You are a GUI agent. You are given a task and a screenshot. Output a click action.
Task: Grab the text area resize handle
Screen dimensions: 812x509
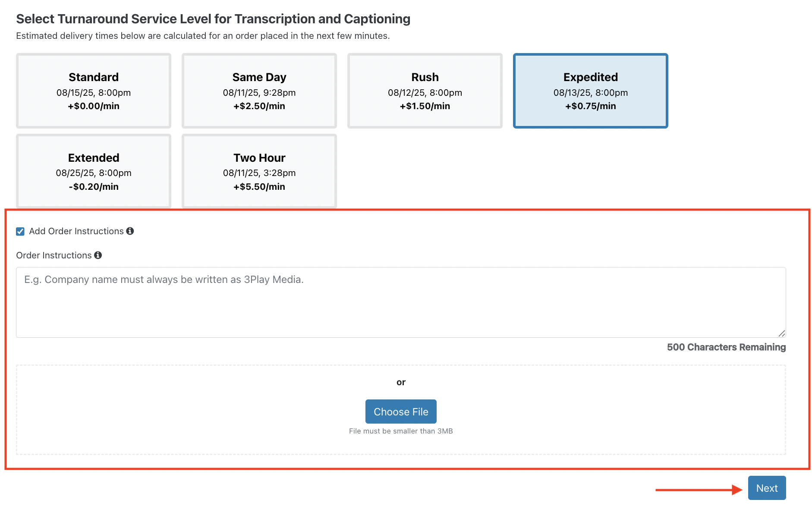tap(781, 333)
